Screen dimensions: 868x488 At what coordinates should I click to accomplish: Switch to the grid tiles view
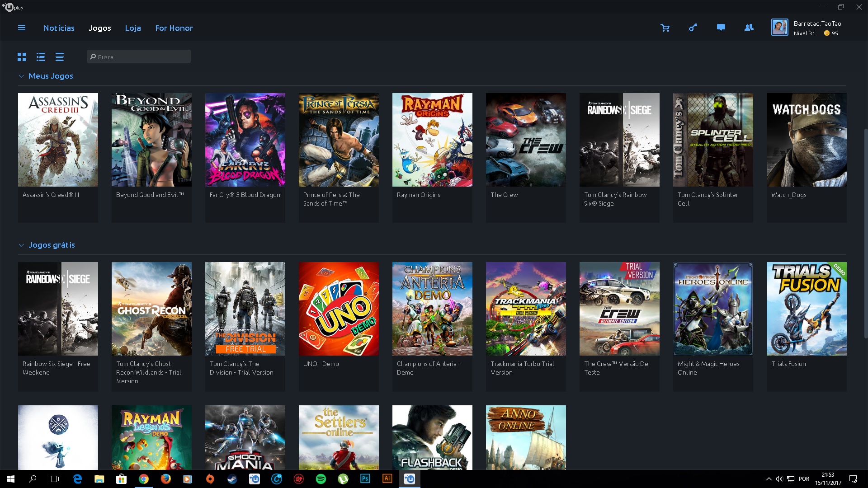[x=22, y=57]
